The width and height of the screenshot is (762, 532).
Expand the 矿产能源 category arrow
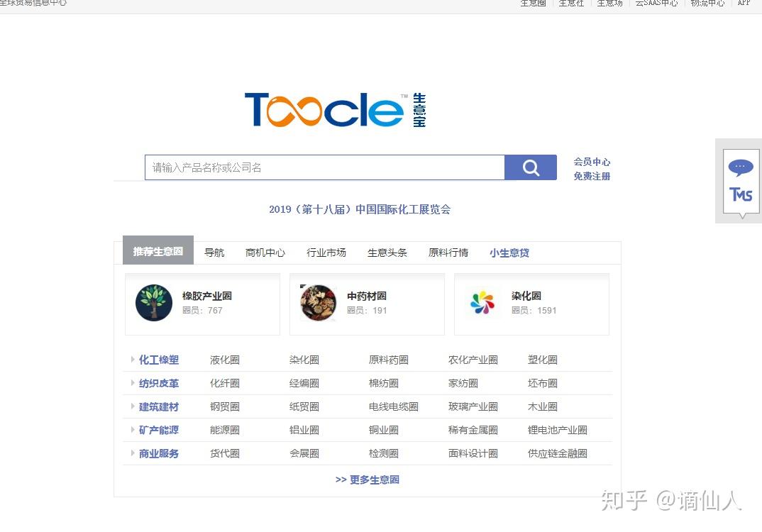coord(133,429)
